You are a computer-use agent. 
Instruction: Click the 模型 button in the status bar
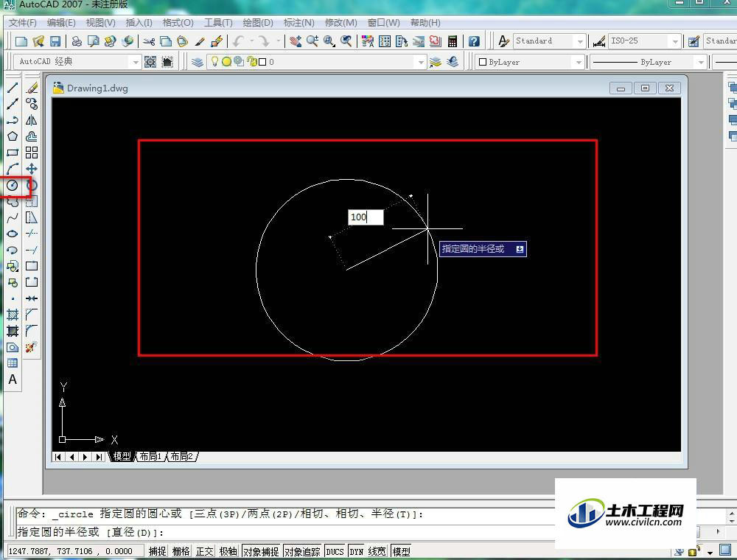click(401, 551)
